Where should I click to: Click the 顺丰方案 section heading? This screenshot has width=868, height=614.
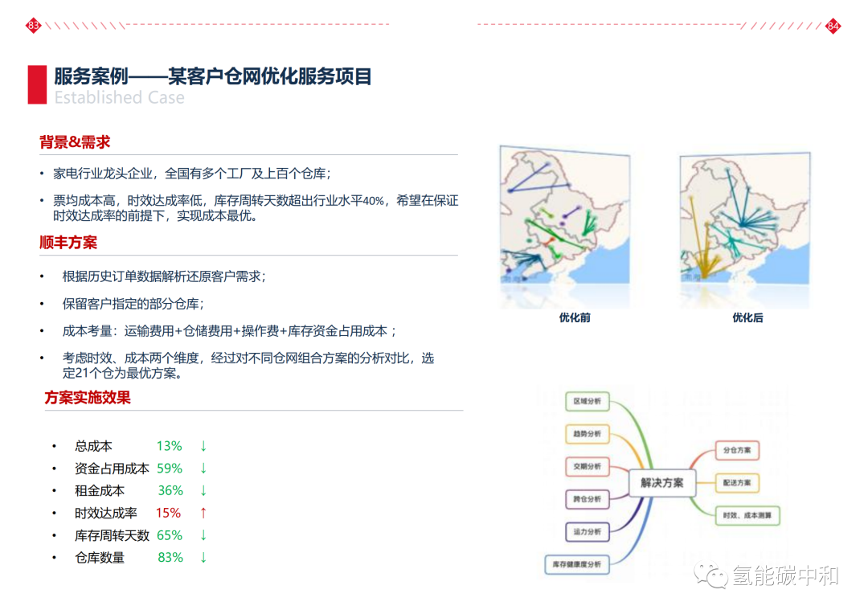(68, 243)
